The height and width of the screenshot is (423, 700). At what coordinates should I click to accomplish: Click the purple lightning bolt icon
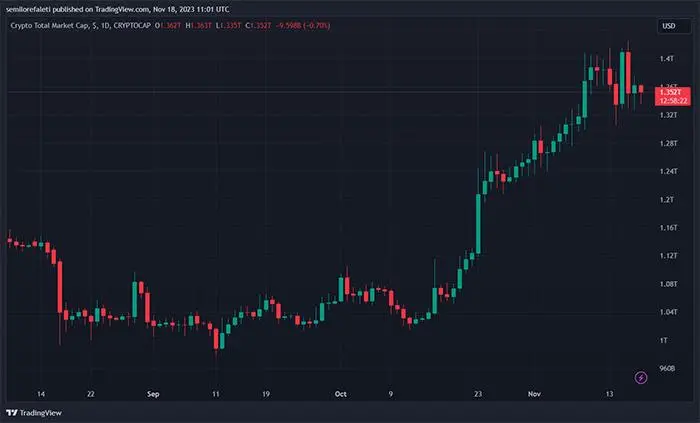click(x=641, y=378)
